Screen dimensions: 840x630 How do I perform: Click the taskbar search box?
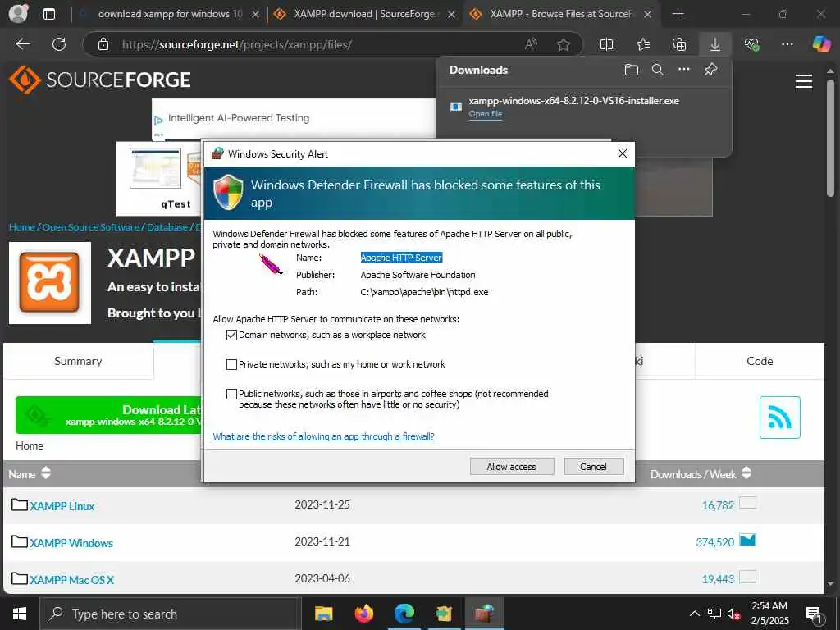coord(169,614)
